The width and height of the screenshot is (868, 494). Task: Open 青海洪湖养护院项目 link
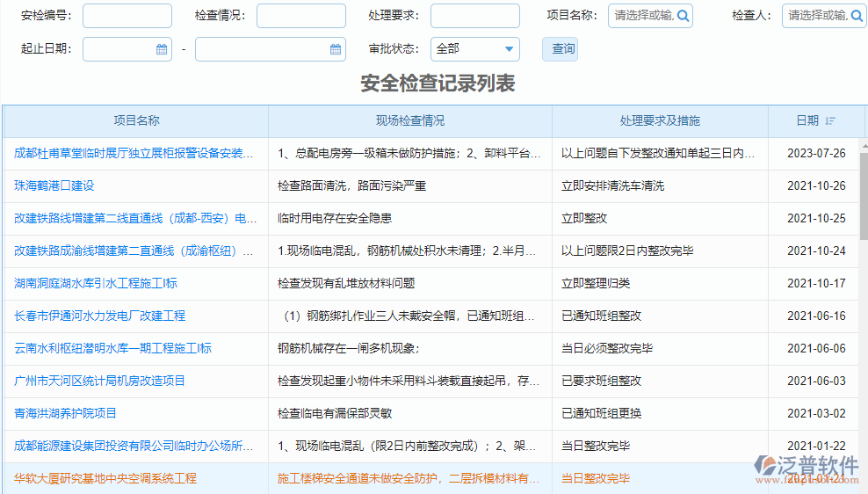pos(65,413)
